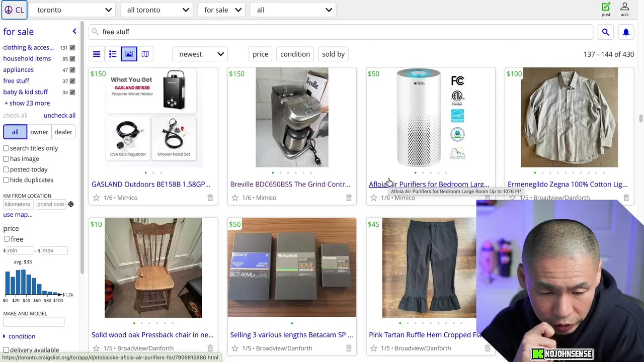The image size is (644, 362).
Task: Hide the GASLAND Outdoors listing trash icon
Action: (x=210, y=198)
